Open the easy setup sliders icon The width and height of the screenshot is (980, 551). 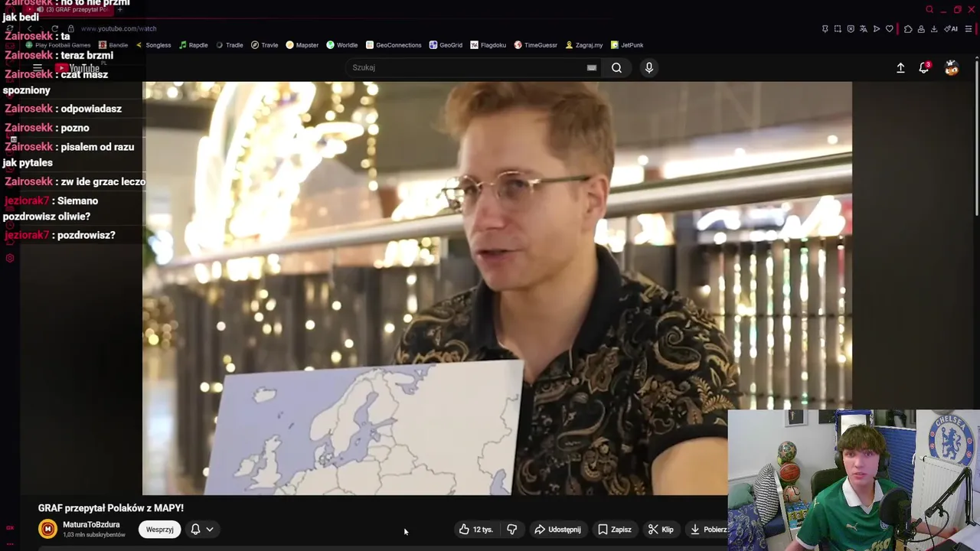pyautogui.click(x=969, y=29)
